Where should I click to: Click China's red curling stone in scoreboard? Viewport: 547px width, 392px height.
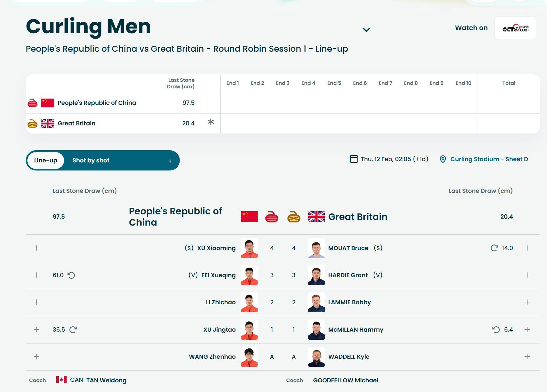coord(33,103)
